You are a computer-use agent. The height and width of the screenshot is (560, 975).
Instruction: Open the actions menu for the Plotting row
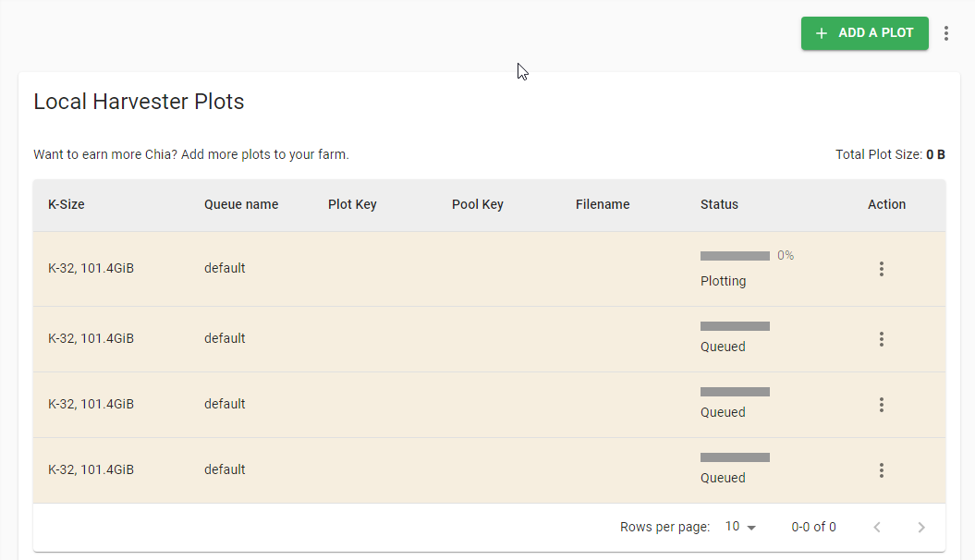coord(882,269)
